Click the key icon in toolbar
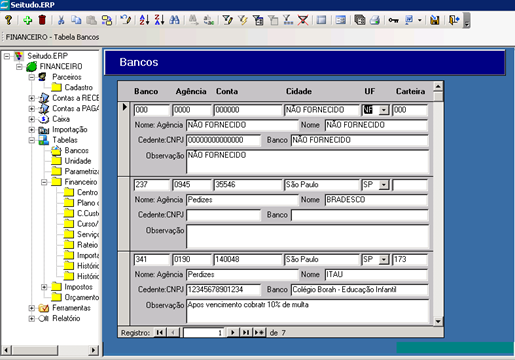 394,20
